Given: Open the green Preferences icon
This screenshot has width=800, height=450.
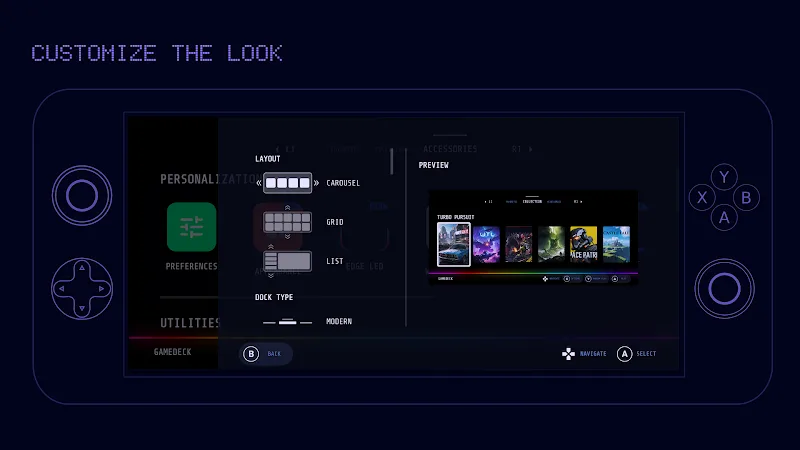Looking at the screenshot, I should click(191, 227).
